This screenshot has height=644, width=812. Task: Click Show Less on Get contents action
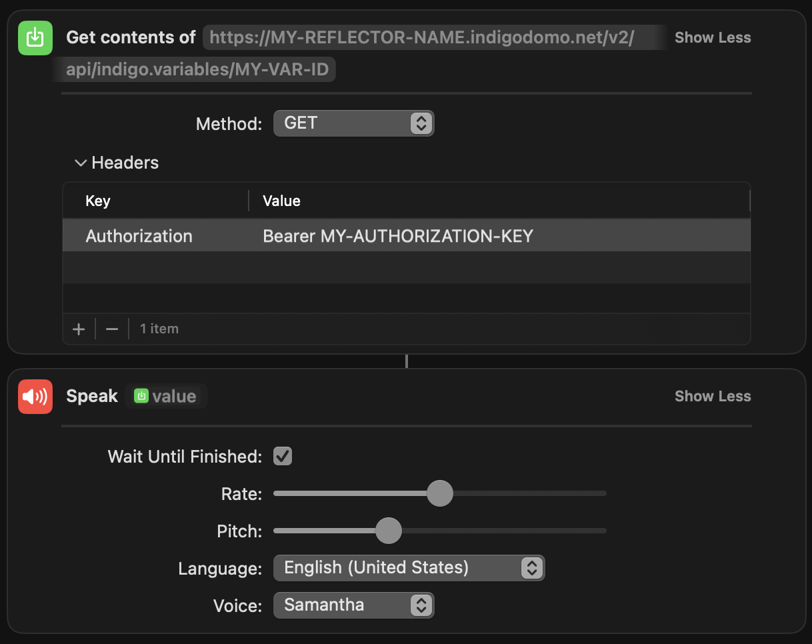click(x=713, y=37)
